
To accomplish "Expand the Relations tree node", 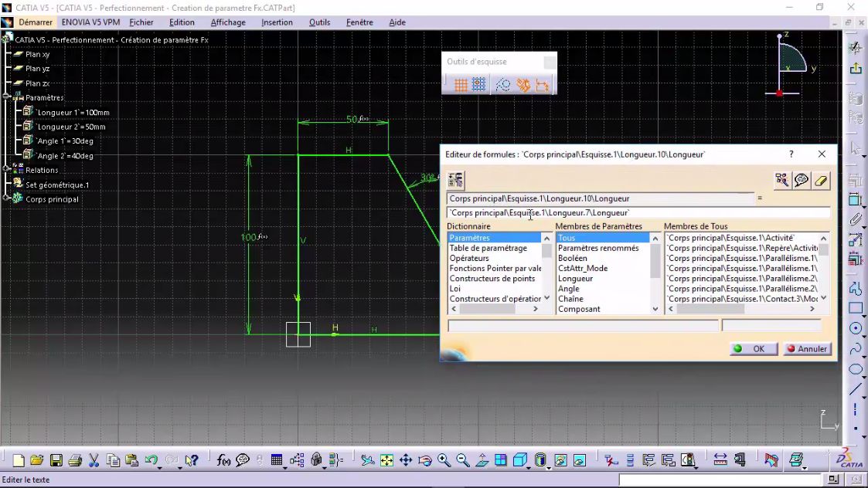I will [x=6, y=169].
